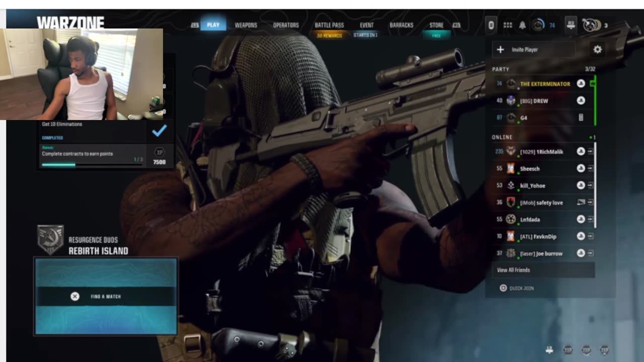The width and height of the screenshot is (644, 362).
Task: Cancel matchmaking via Find a Match
Action: [106, 297]
